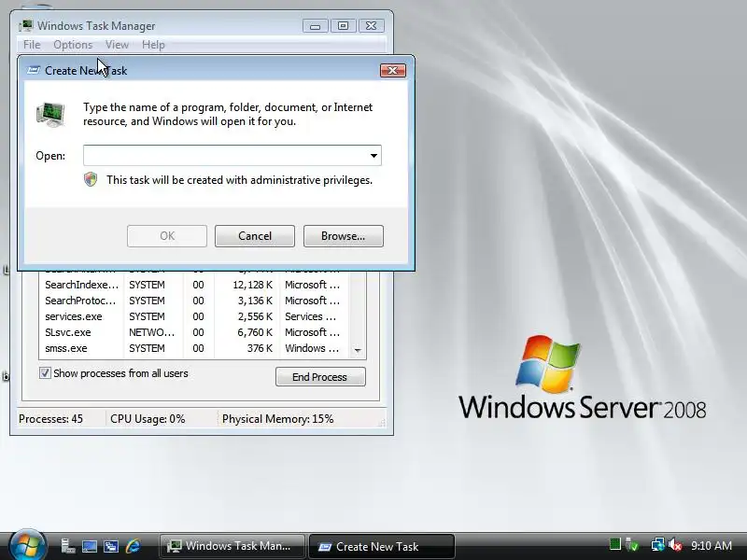Click the Windows Start orb
The image size is (747, 560).
28,545
